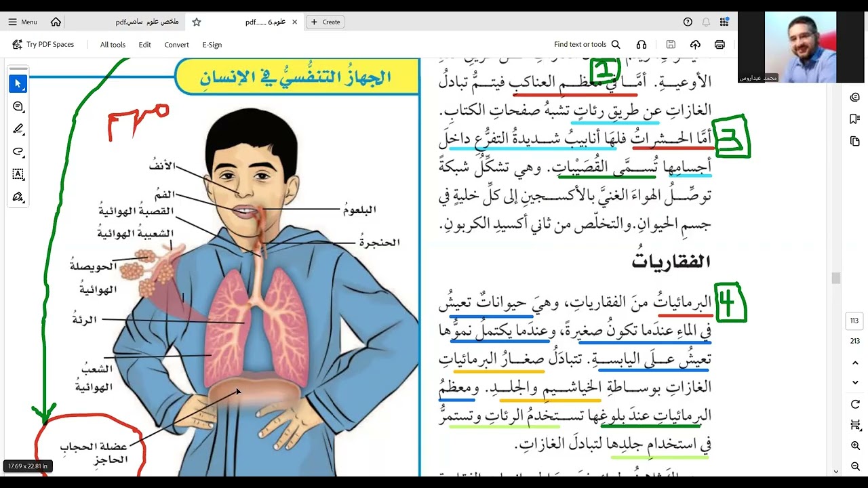Click the Find text or tools search box
This screenshot has height=488, width=868.
point(587,45)
